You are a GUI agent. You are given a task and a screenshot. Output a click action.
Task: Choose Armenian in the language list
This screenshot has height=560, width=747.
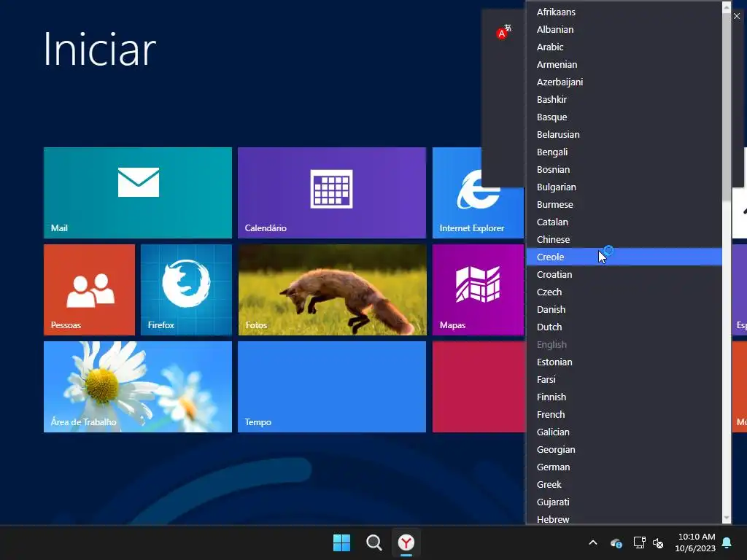[x=624, y=64]
